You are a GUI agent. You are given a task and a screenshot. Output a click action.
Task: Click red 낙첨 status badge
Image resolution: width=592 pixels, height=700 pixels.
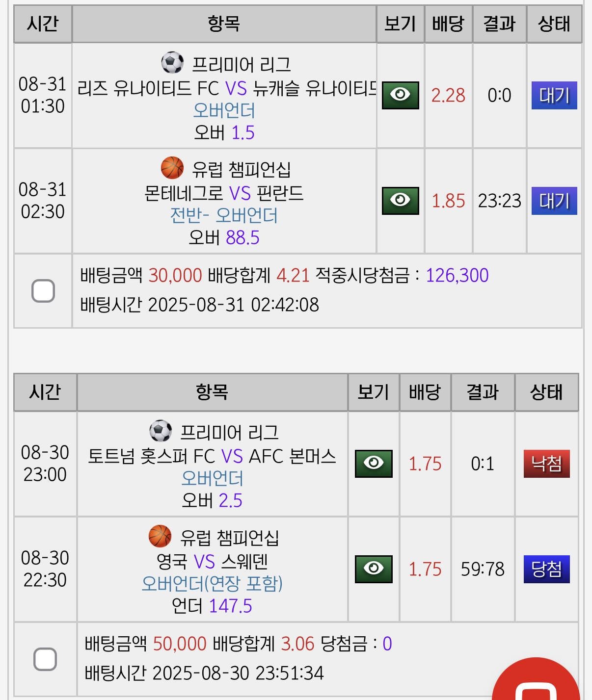pyautogui.click(x=546, y=464)
